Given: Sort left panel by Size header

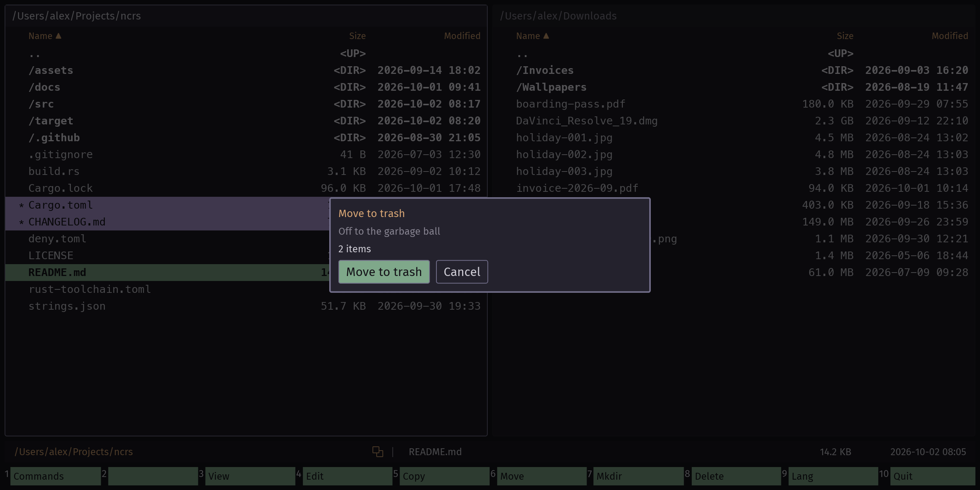Looking at the screenshot, I should click(x=357, y=36).
